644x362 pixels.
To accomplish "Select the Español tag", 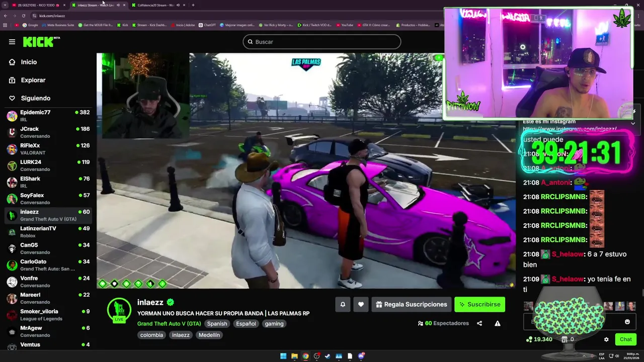I will point(246,324).
